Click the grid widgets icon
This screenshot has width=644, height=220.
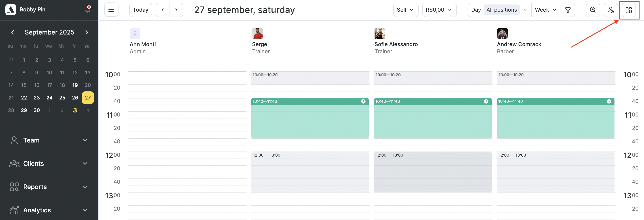point(629,10)
